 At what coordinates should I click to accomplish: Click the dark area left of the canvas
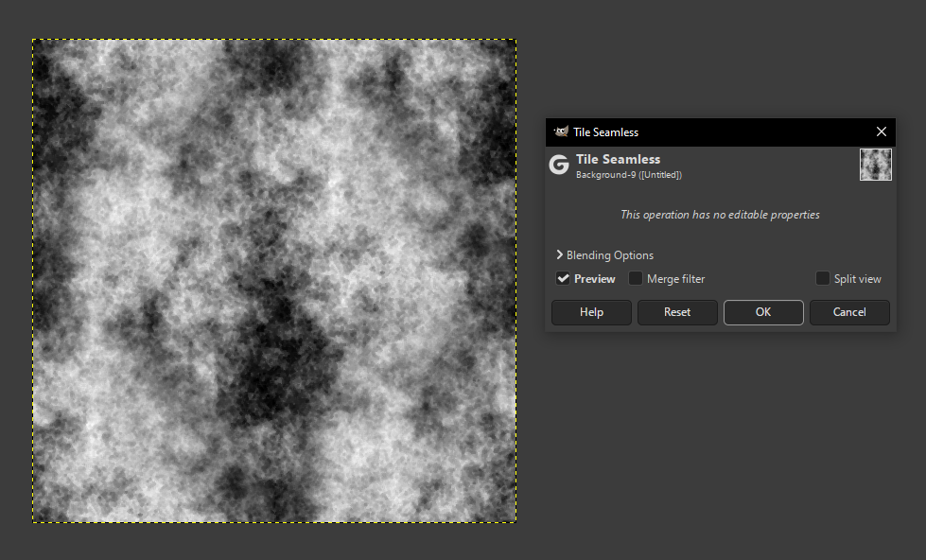tap(17, 279)
